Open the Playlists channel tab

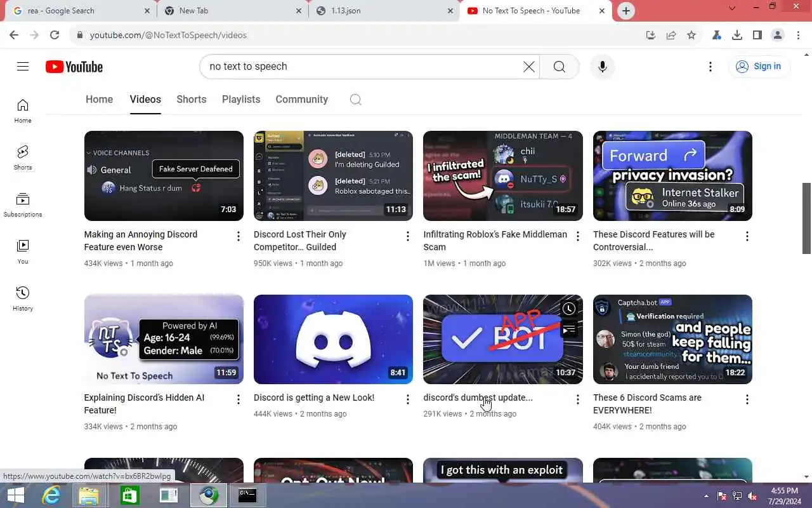[241, 100]
